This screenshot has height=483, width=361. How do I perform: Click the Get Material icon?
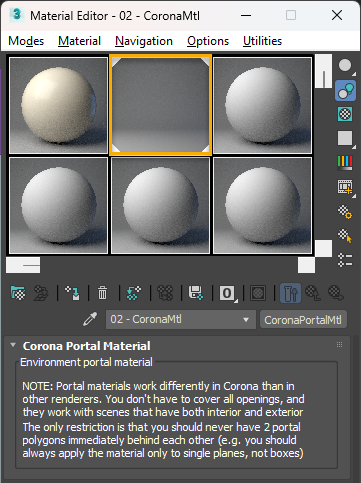[x=18, y=293]
